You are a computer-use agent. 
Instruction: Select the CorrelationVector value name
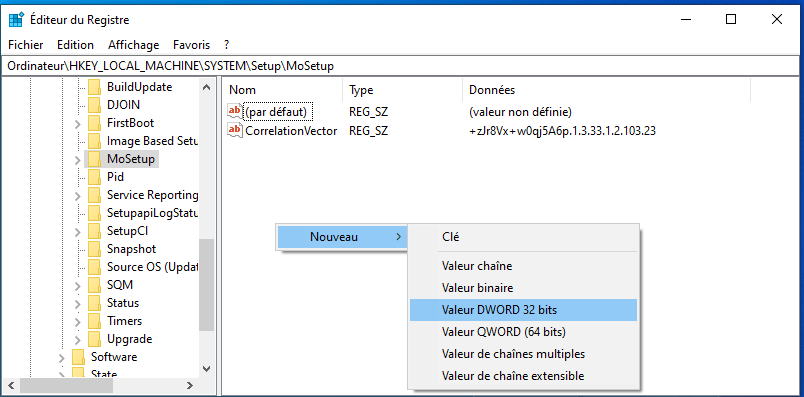(291, 130)
